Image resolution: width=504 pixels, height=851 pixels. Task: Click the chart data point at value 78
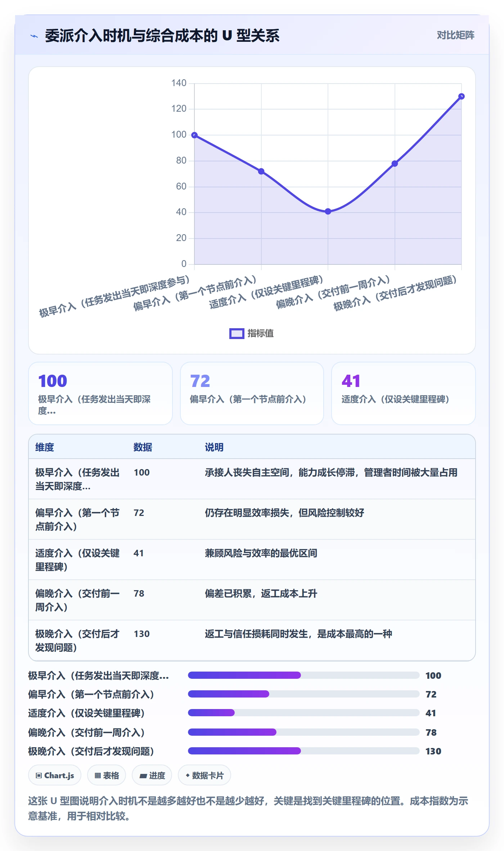395,164
